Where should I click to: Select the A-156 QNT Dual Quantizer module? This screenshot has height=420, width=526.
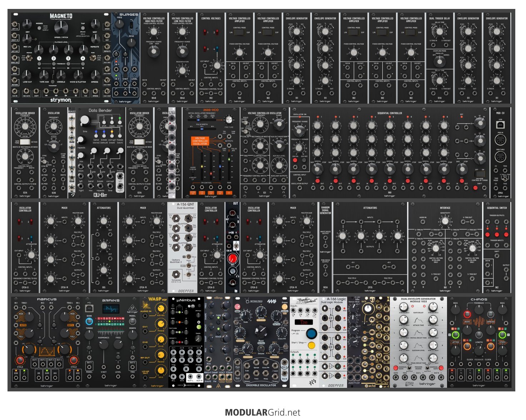click(182, 247)
